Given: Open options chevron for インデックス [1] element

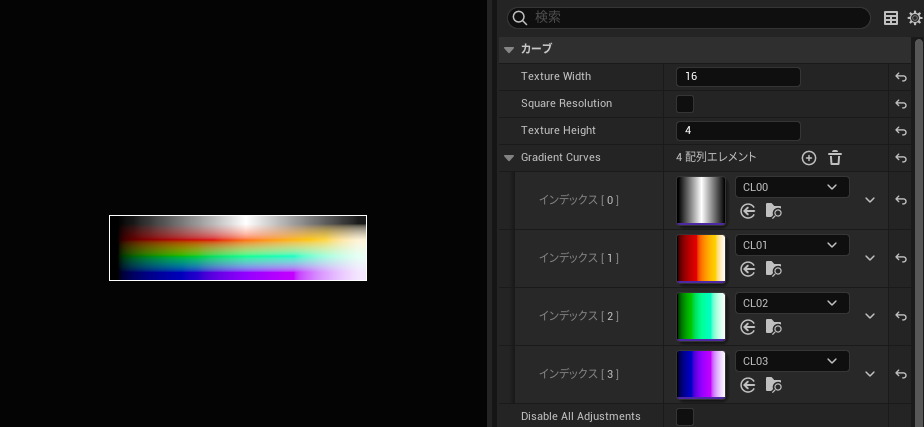Looking at the screenshot, I should pos(870,258).
